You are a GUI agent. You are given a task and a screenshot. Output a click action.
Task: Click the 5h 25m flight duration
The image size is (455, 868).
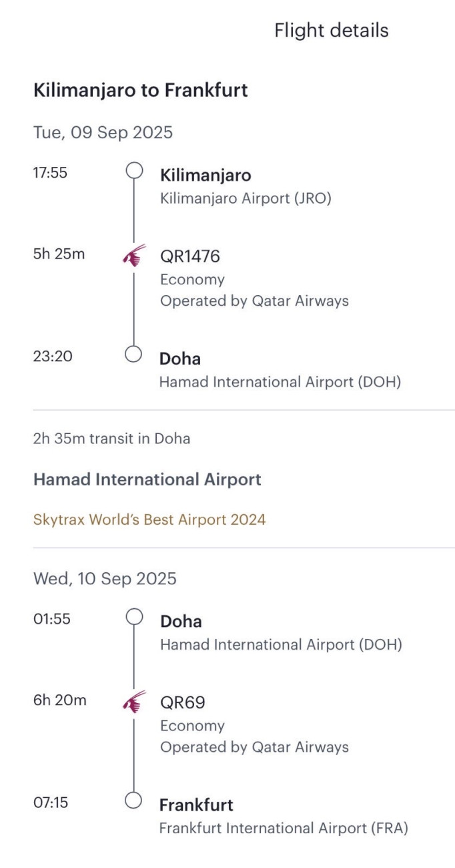(59, 254)
